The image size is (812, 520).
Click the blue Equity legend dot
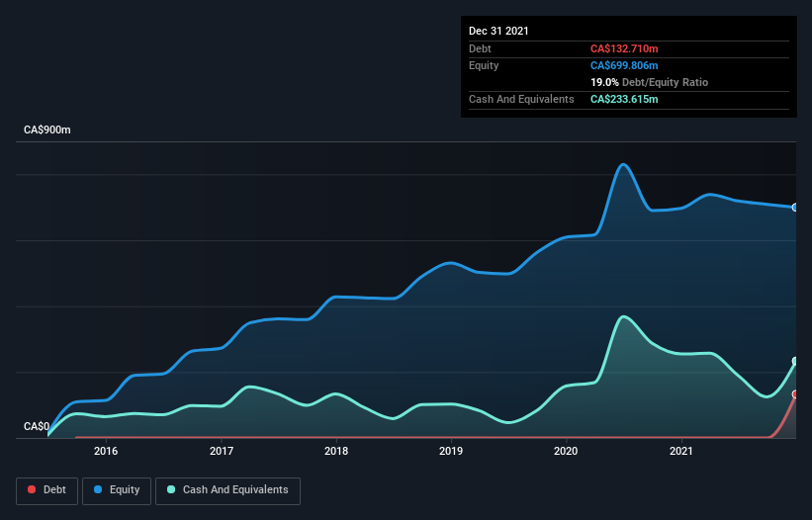click(98, 489)
